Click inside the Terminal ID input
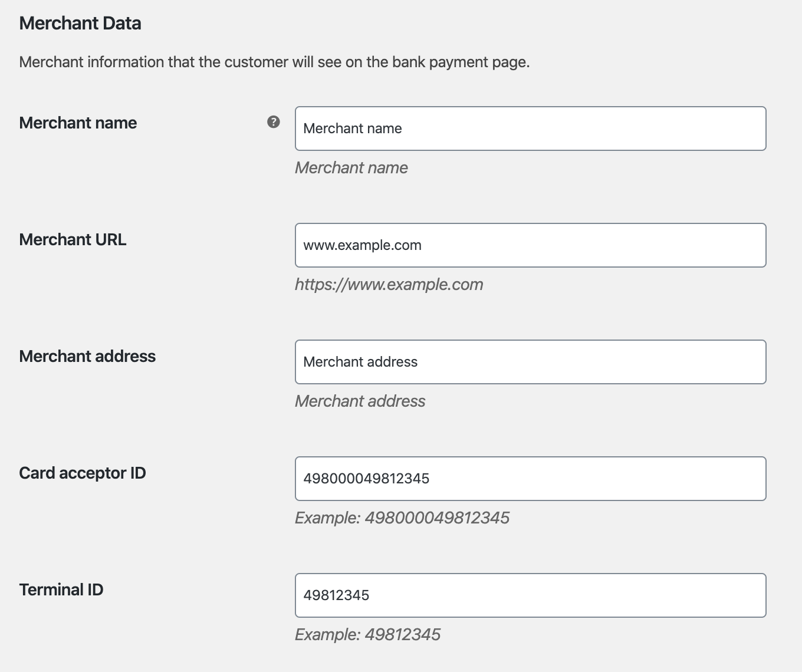802x672 pixels. click(x=530, y=595)
